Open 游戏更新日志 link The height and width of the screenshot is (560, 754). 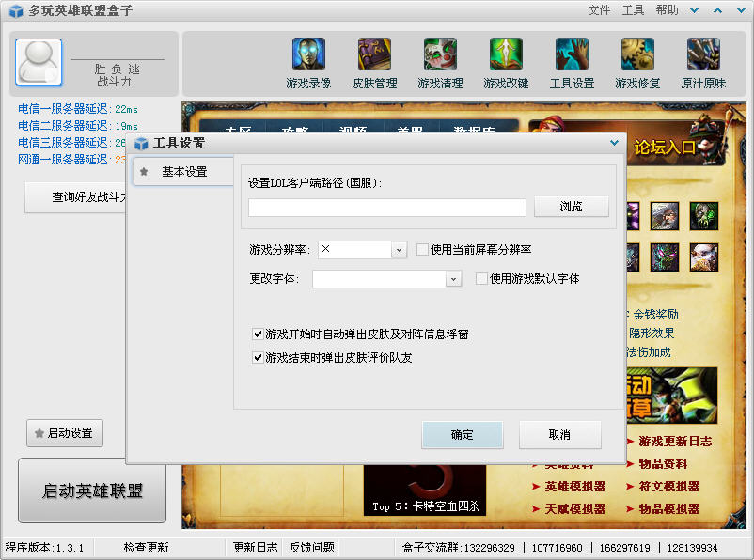[x=675, y=442]
